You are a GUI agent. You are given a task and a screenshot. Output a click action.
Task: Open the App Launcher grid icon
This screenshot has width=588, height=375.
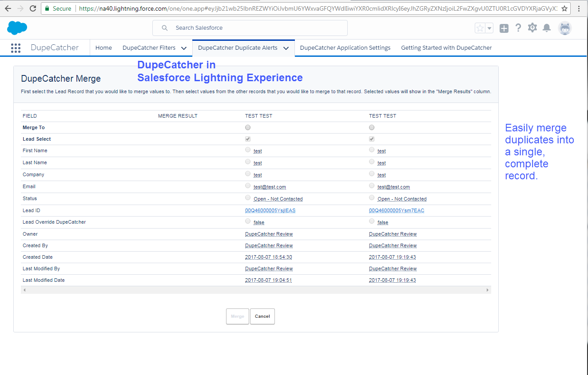click(16, 48)
